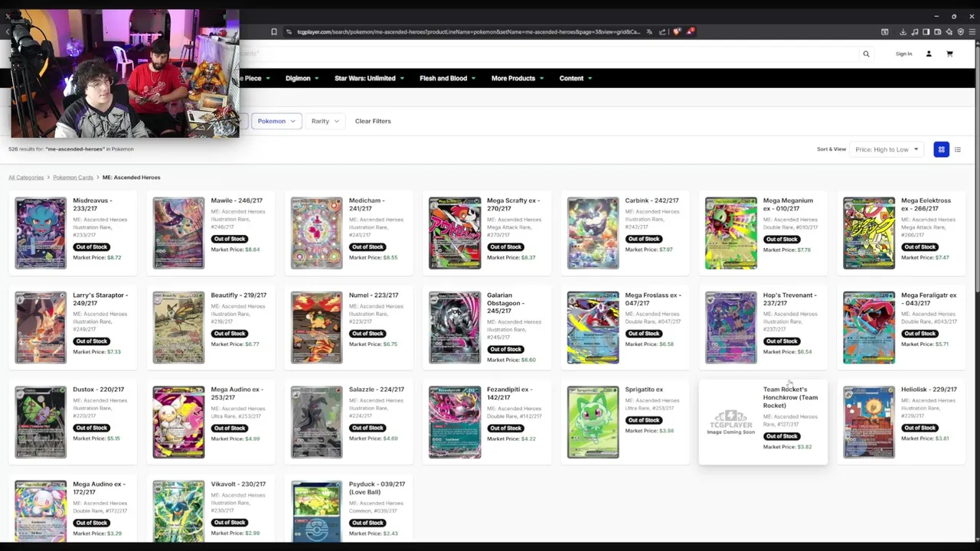Screen dimensions: 980x551
Task: Open the Mega Froslass ex card image
Action: tap(593, 328)
